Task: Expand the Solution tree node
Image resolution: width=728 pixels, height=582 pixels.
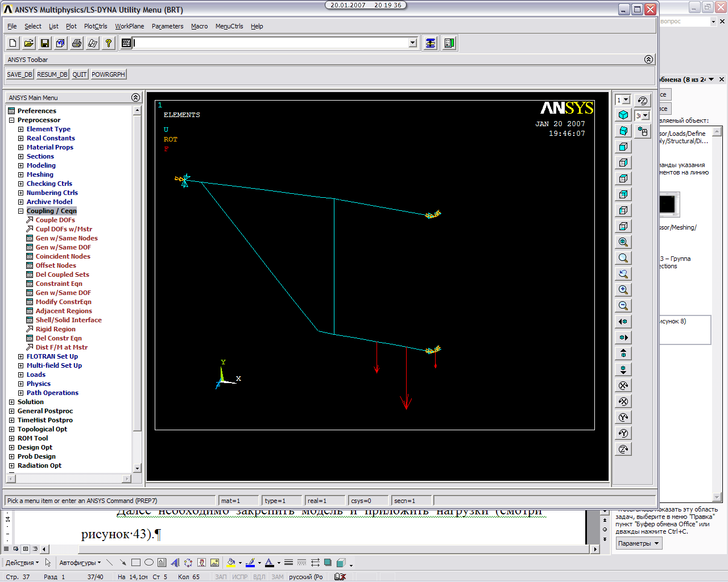Action: tap(12, 402)
